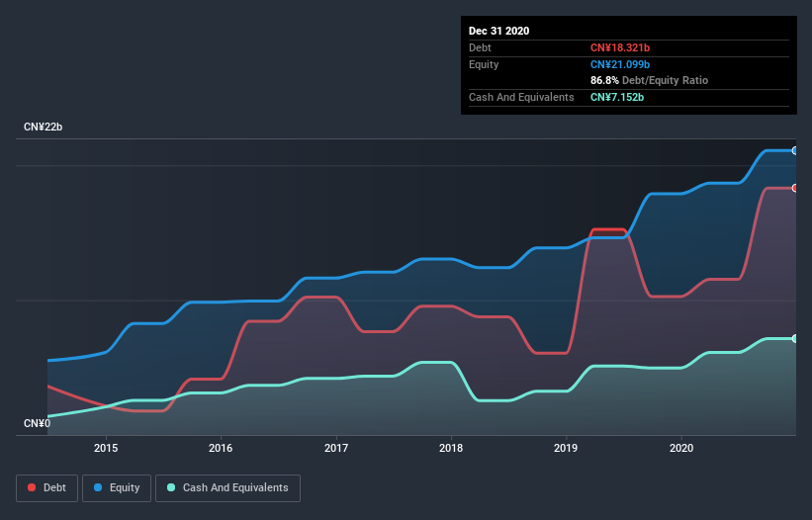
Task: Click the 2019 x-axis label
Action: tap(566, 448)
